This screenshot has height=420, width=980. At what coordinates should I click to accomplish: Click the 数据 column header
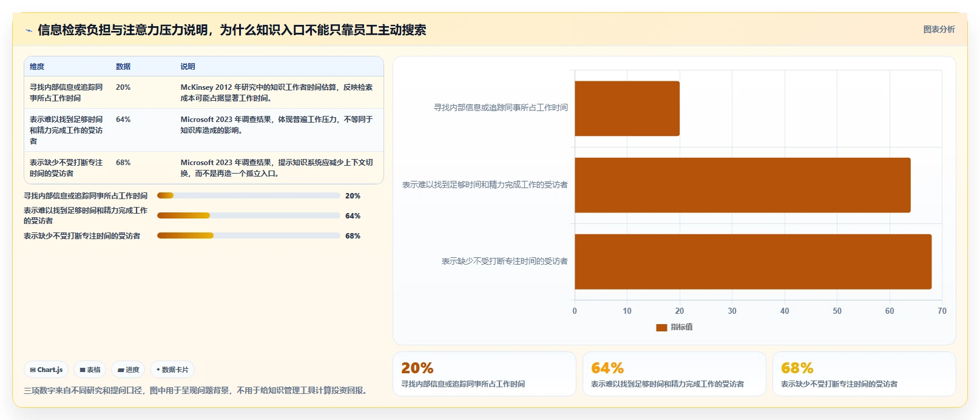point(123,67)
